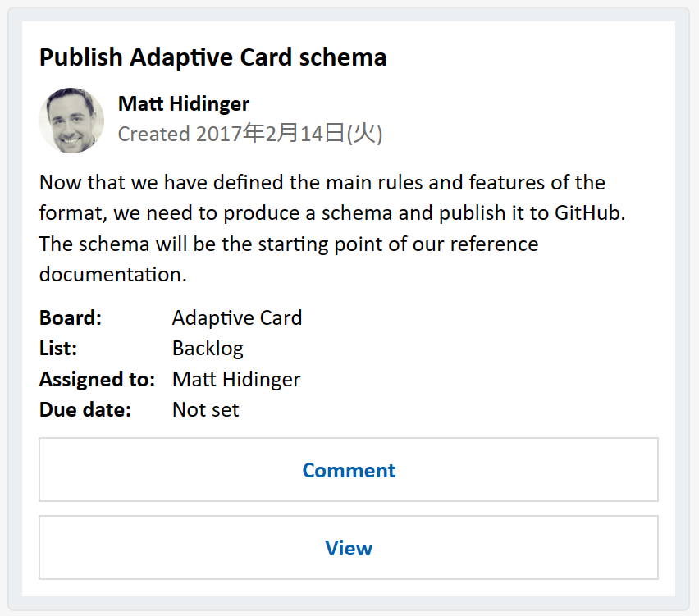The width and height of the screenshot is (699, 616).
Task: Click inside the Comment button border area
Action: (x=123, y=470)
